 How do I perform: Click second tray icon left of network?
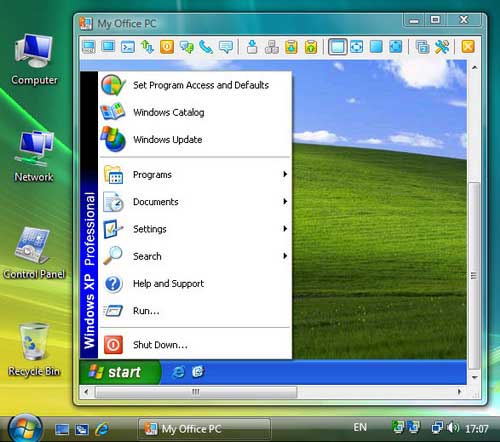coord(414,427)
